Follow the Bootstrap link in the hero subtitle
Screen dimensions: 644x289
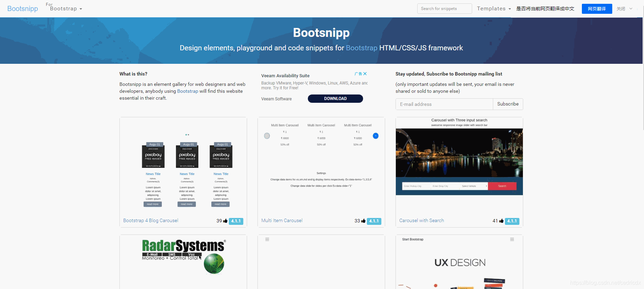[x=361, y=48]
